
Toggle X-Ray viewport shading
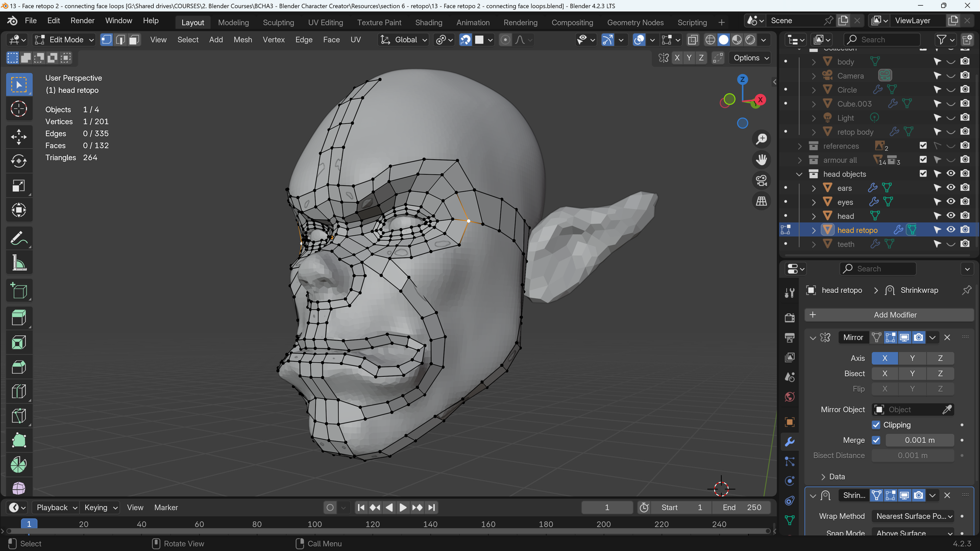click(x=693, y=39)
